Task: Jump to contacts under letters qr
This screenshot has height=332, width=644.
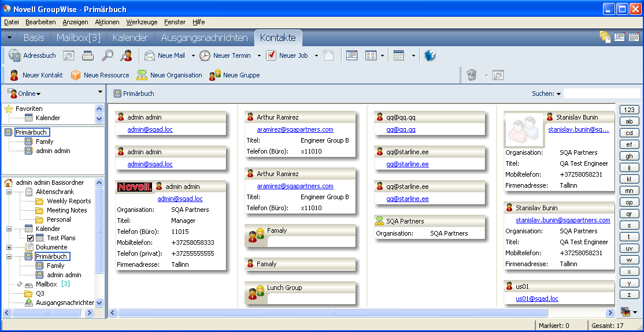Action: point(629,214)
